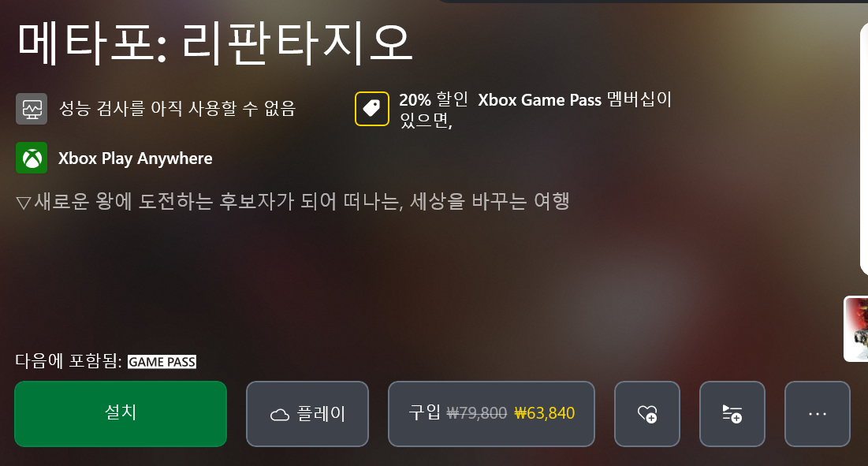Click the yellow discount tag icon

pyautogui.click(x=371, y=109)
